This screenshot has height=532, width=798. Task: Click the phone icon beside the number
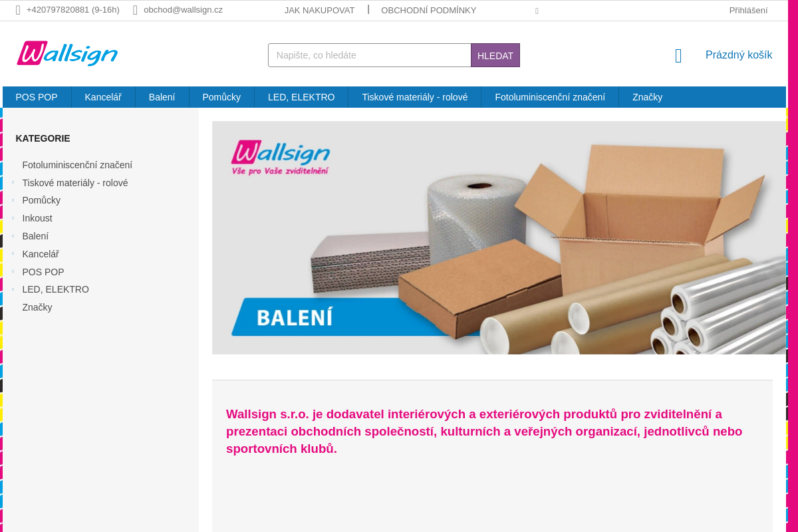pyautogui.click(x=18, y=10)
